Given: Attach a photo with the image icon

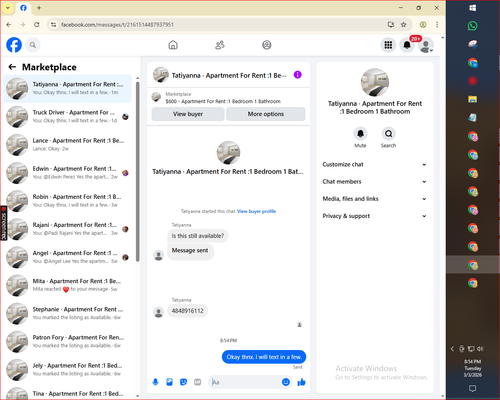Looking at the screenshot, I should [x=169, y=382].
